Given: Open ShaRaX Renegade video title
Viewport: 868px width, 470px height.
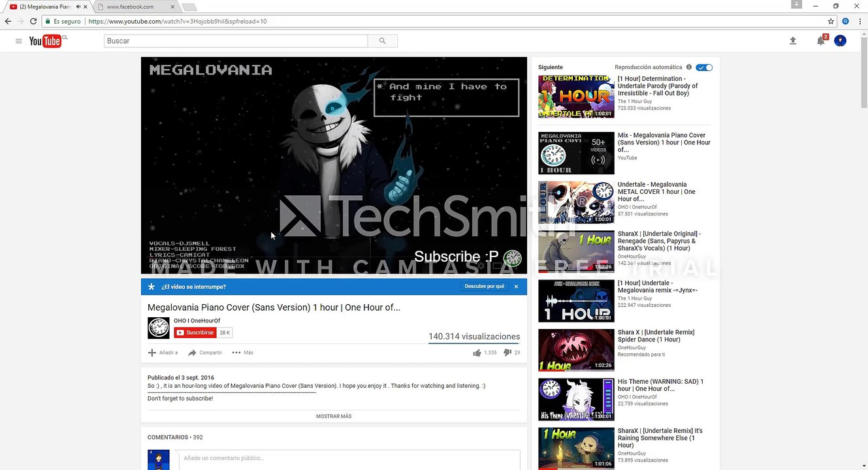Looking at the screenshot, I should point(660,241).
